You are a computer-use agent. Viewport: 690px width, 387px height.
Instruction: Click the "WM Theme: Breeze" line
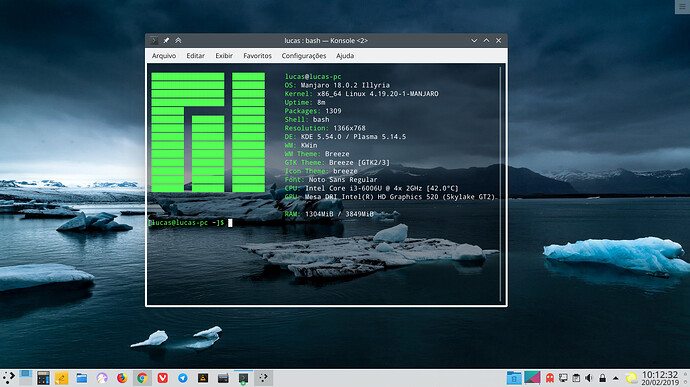(317, 154)
